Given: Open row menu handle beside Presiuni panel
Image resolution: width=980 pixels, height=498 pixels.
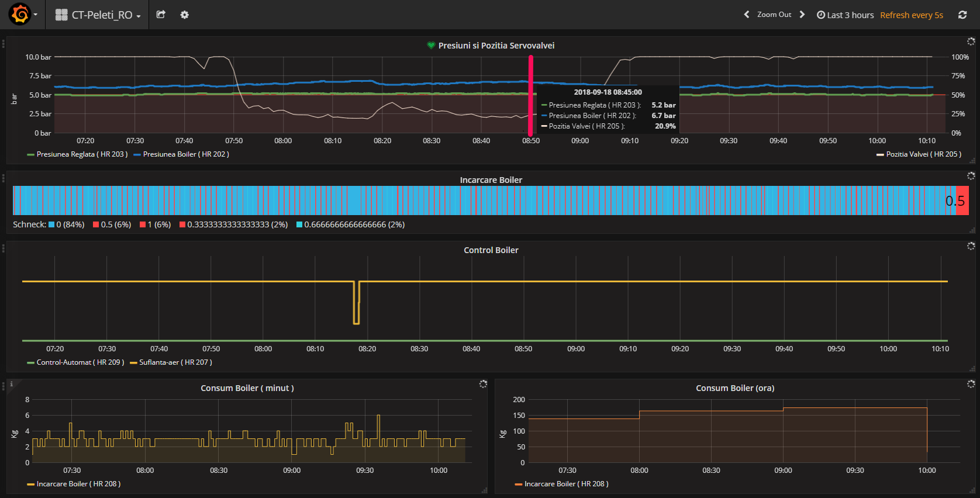Looking at the screenshot, I should click(x=3, y=44).
